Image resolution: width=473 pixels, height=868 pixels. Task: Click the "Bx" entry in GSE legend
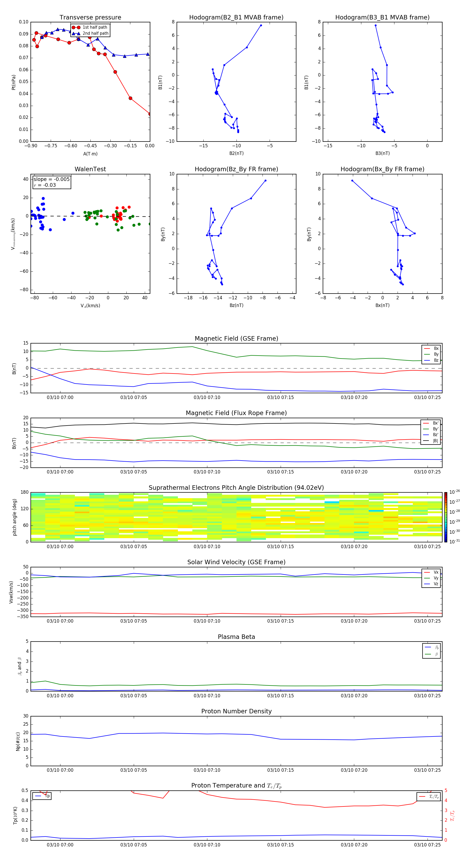[431, 349]
